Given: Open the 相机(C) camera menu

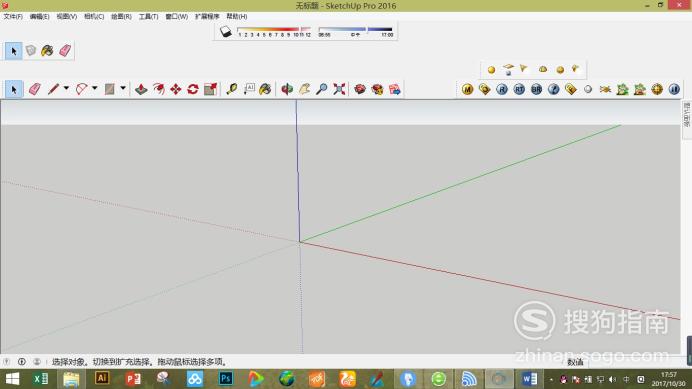Looking at the screenshot, I should [x=94, y=16].
